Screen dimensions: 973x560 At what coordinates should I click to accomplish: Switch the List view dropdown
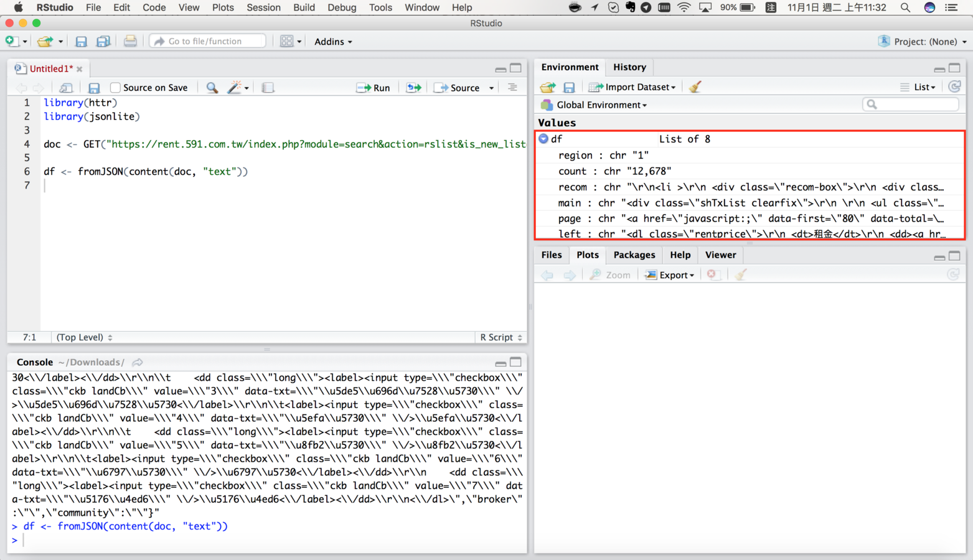[x=918, y=87]
